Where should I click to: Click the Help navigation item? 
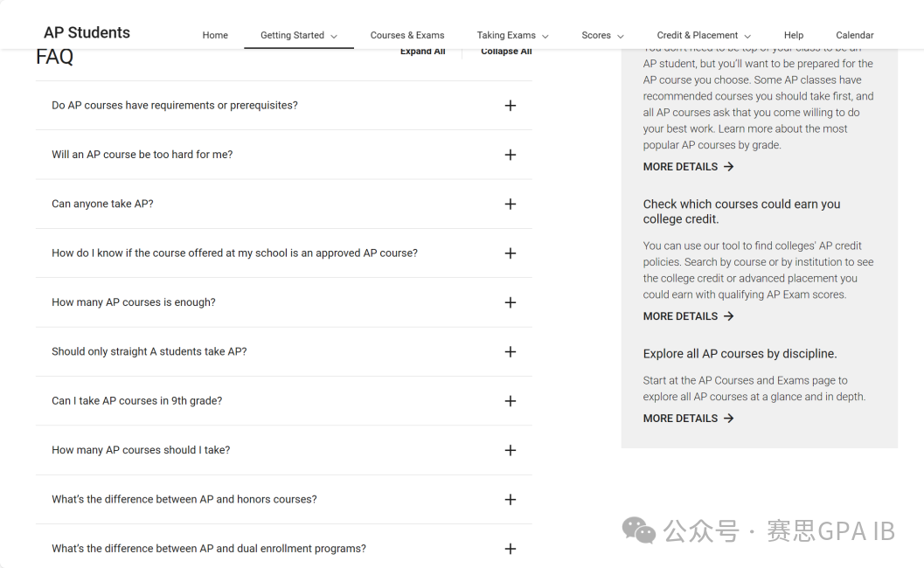(794, 36)
